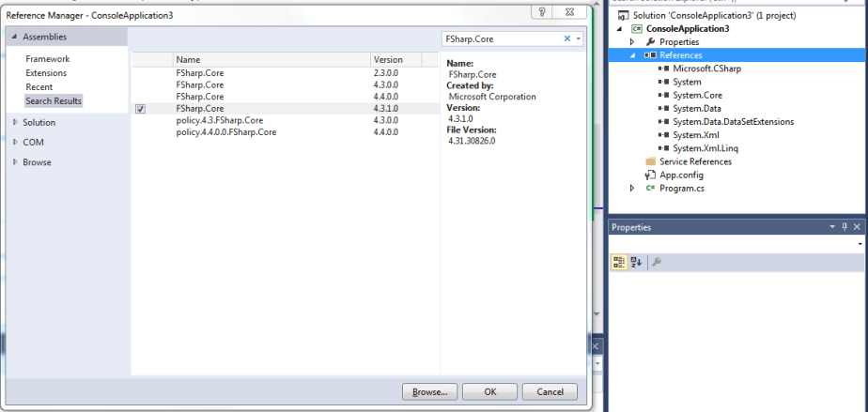Click the Service References folder icon
This screenshot has width=868, height=412.
650,161
